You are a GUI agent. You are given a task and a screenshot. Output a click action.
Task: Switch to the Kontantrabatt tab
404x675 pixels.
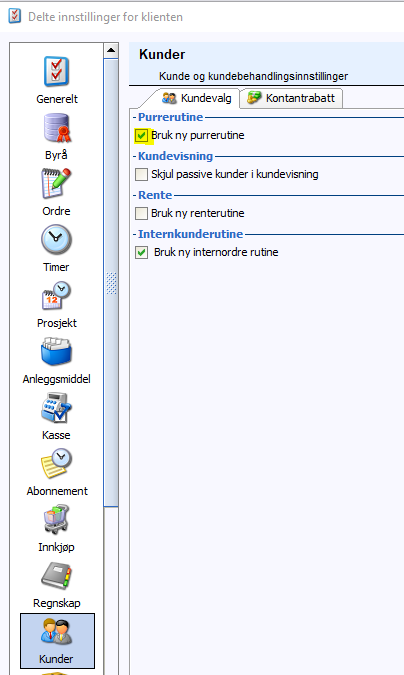291,98
